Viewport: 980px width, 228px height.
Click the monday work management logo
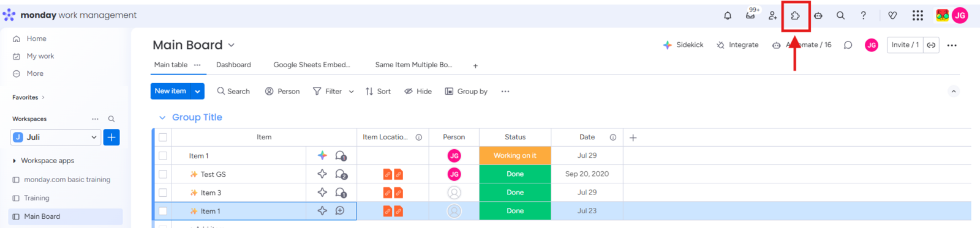point(69,15)
